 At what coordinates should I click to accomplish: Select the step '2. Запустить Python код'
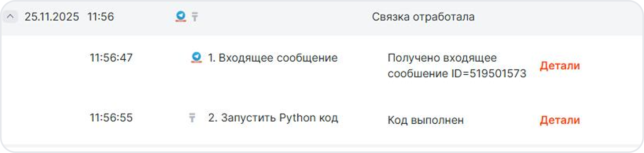point(273,118)
